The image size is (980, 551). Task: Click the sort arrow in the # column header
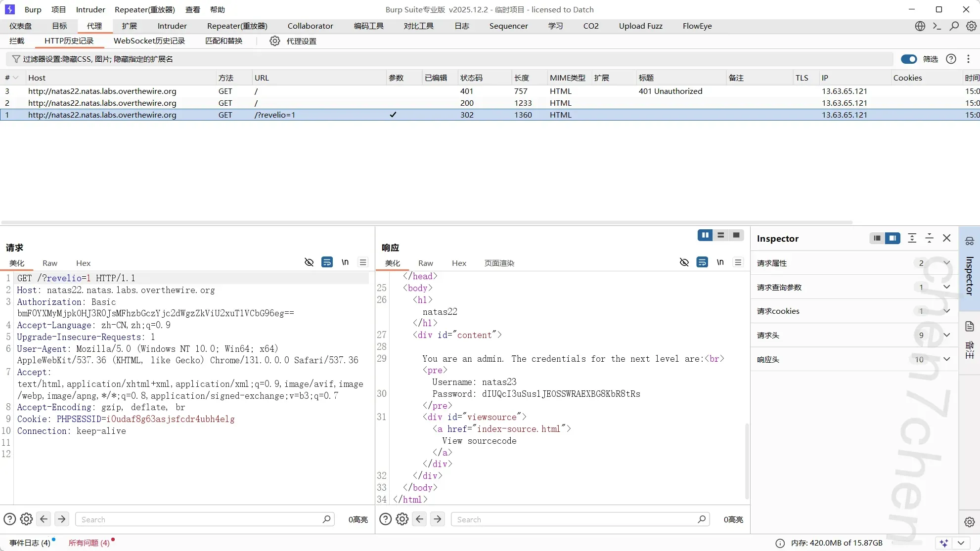tap(16, 78)
